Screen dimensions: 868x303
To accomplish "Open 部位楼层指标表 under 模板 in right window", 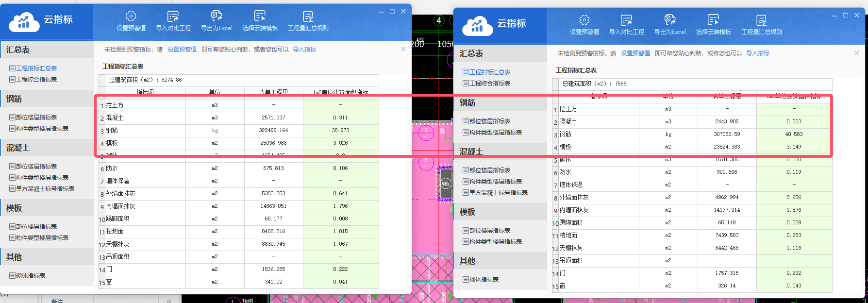I will (x=486, y=230).
